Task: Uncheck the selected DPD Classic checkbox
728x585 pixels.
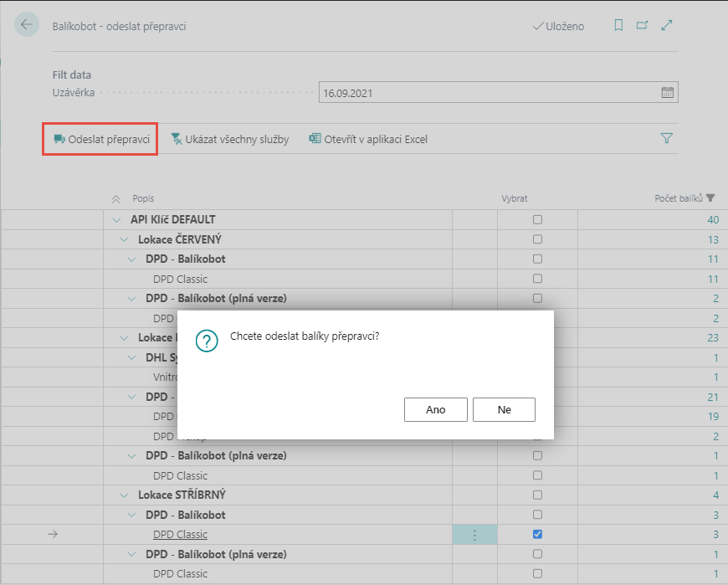Action: (537, 535)
